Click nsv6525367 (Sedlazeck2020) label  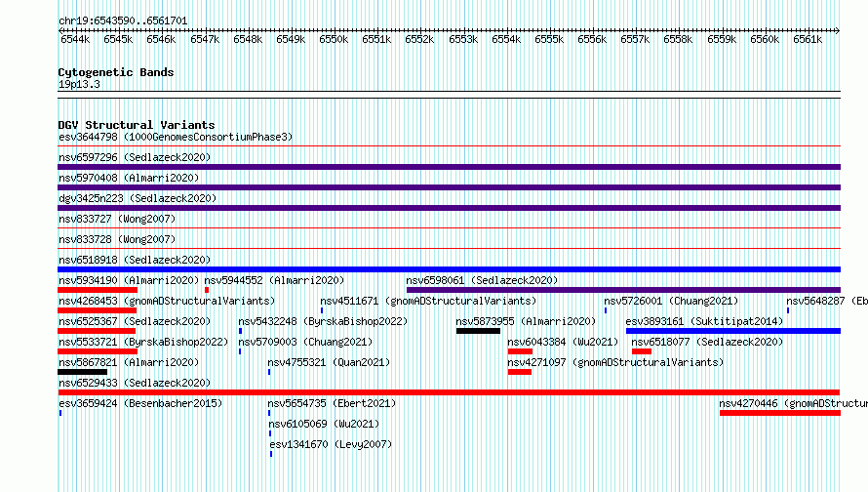pyautogui.click(x=135, y=321)
